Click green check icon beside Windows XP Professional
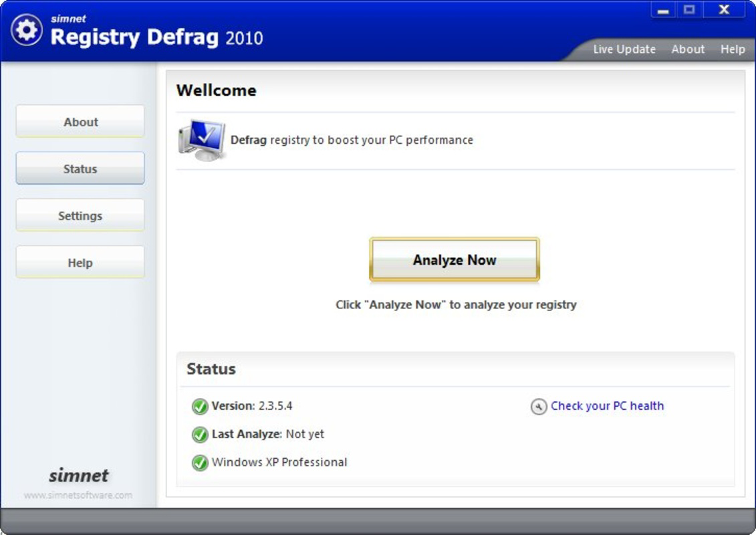This screenshot has width=756, height=535. (200, 463)
